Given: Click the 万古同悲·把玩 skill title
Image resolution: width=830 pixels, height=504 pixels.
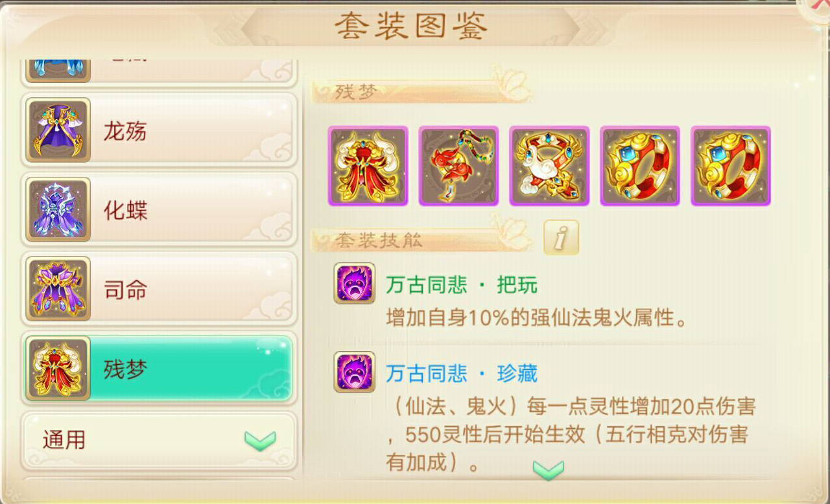Looking at the screenshot, I should pyautogui.click(x=462, y=284).
